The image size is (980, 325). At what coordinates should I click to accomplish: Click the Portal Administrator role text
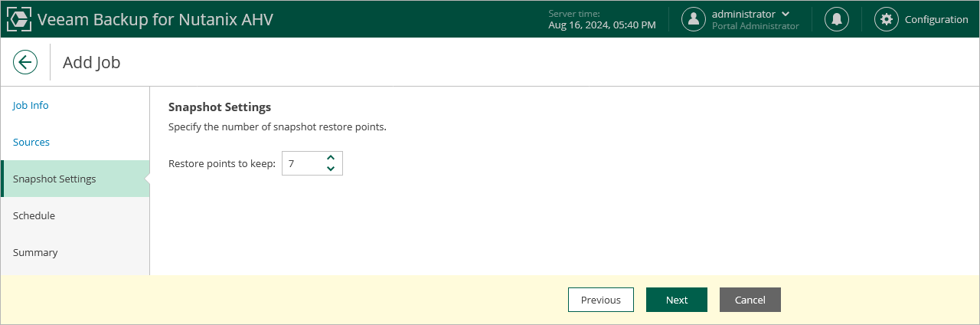point(756,26)
